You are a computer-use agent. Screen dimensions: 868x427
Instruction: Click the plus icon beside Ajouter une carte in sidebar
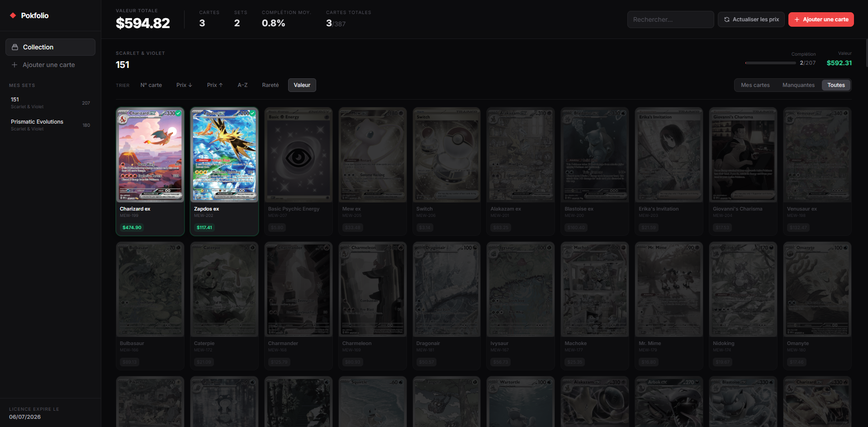click(x=14, y=65)
